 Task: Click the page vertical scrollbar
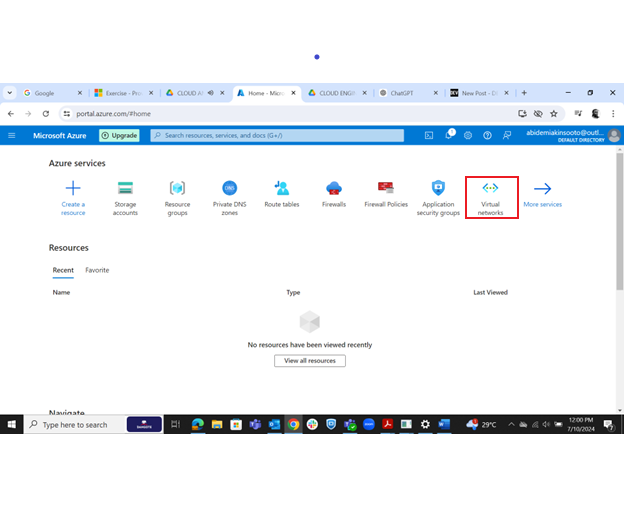click(620, 221)
